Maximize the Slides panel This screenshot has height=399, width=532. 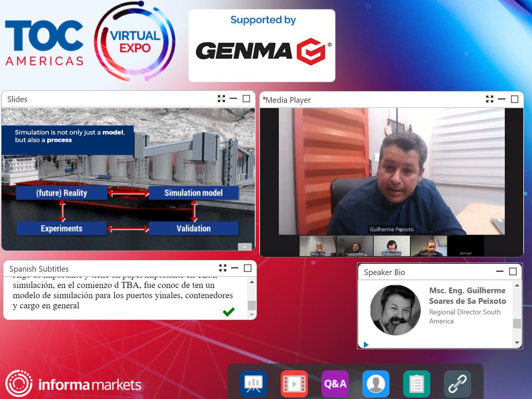point(246,99)
